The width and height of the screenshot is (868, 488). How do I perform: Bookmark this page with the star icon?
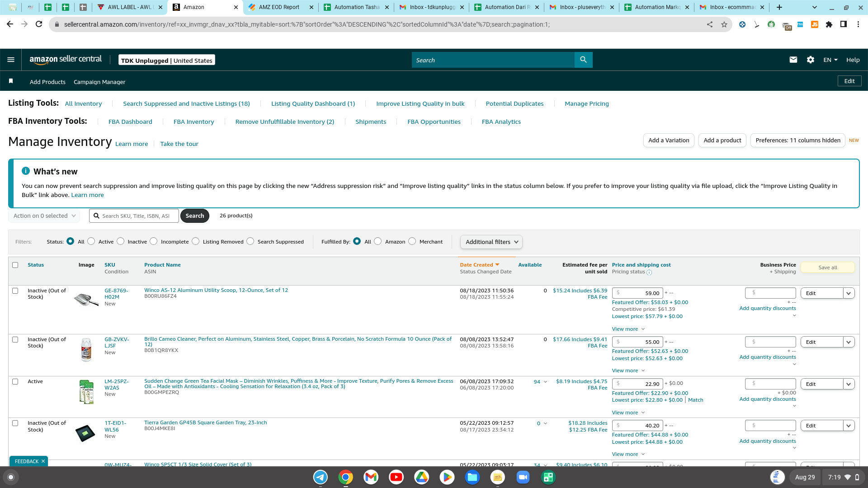[724, 24]
